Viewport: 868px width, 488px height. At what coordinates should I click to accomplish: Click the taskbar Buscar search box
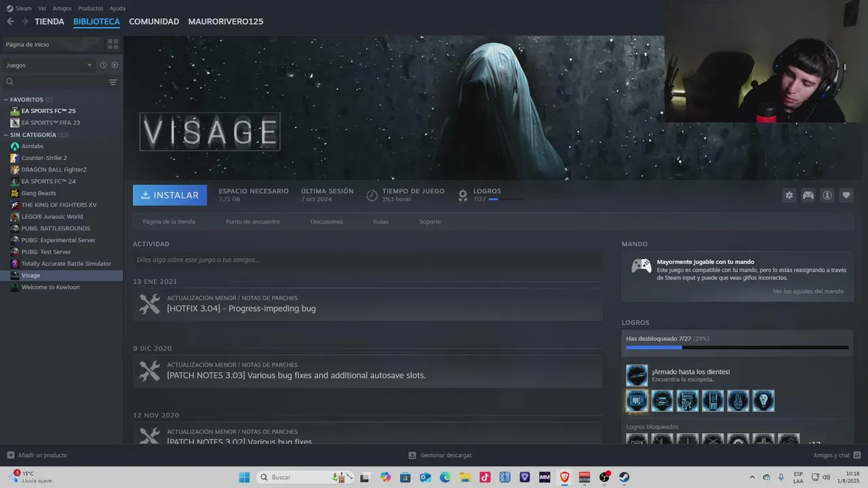[x=304, y=477]
